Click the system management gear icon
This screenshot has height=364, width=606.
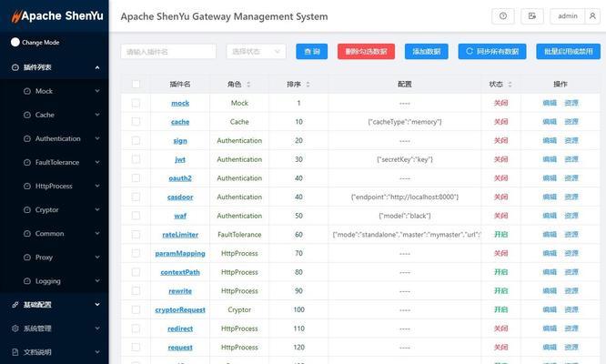tap(15, 329)
